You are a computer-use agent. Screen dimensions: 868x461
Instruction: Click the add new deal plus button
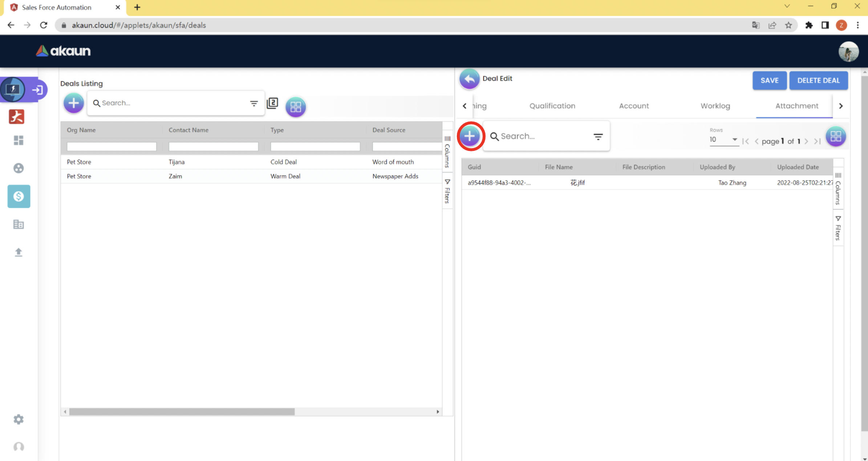[x=74, y=103]
